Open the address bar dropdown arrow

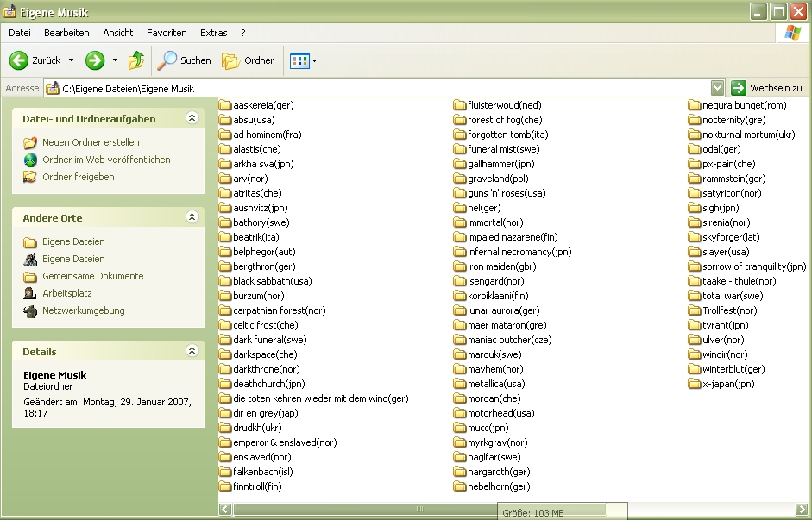click(x=717, y=88)
